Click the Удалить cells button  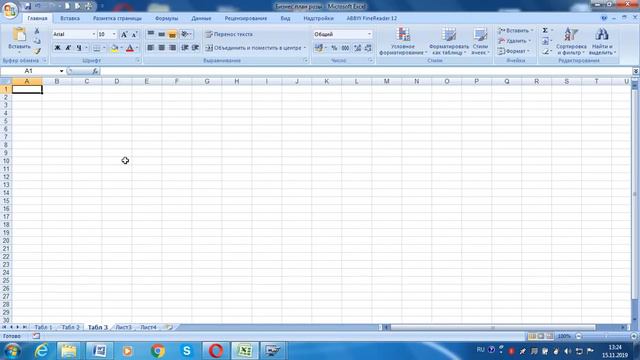tap(514, 41)
